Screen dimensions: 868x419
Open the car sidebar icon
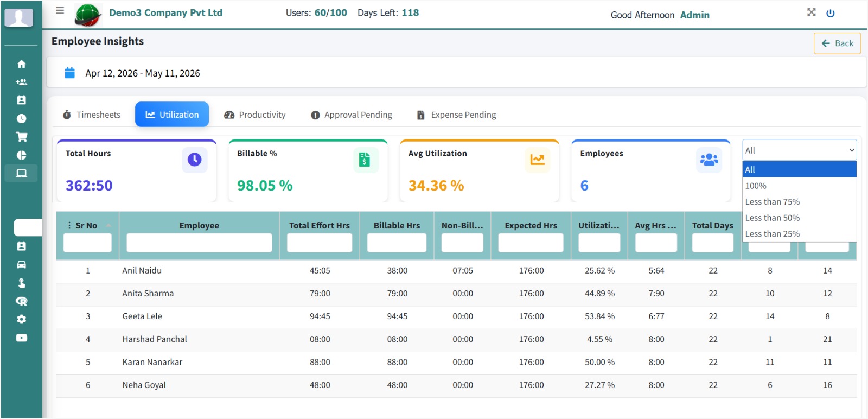click(x=22, y=265)
